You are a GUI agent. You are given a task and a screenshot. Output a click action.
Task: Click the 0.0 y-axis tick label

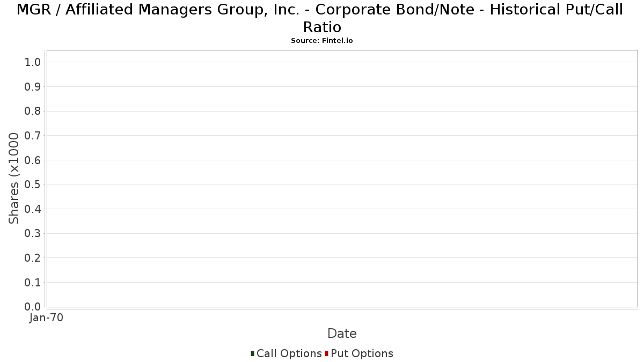point(33,307)
